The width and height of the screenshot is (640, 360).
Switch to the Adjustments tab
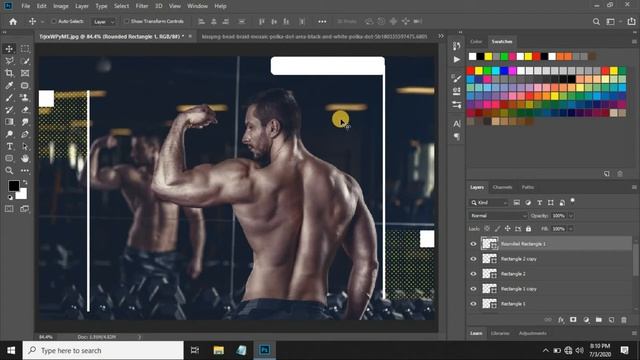[532, 333]
